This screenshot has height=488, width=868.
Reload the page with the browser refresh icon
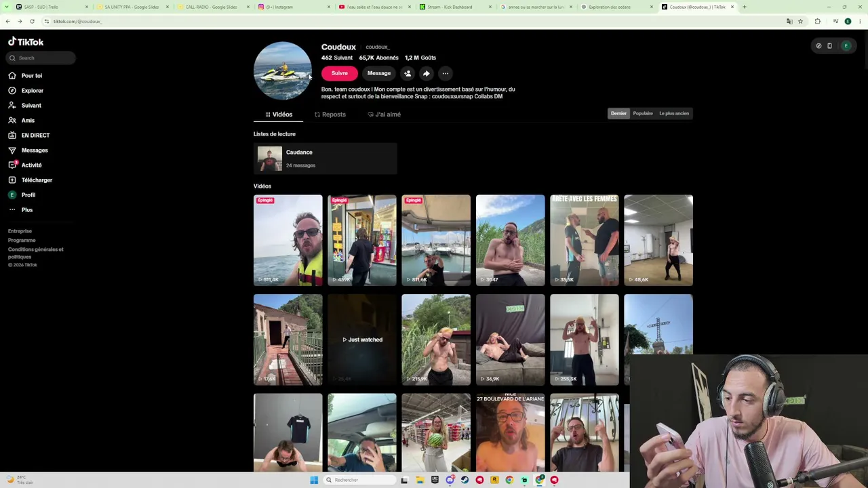(x=32, y=21)
